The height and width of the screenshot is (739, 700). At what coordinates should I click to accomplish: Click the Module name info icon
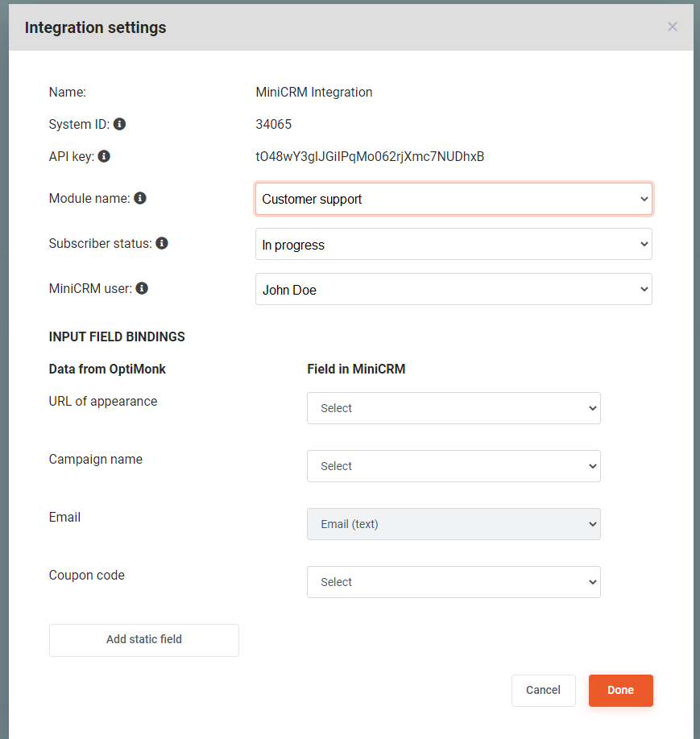pos(140,198)
